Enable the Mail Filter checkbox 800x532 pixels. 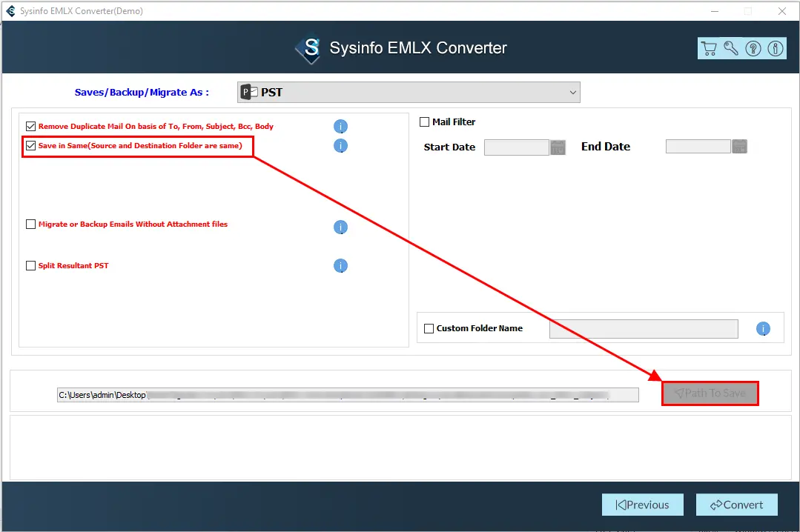(x=425, y=122)
